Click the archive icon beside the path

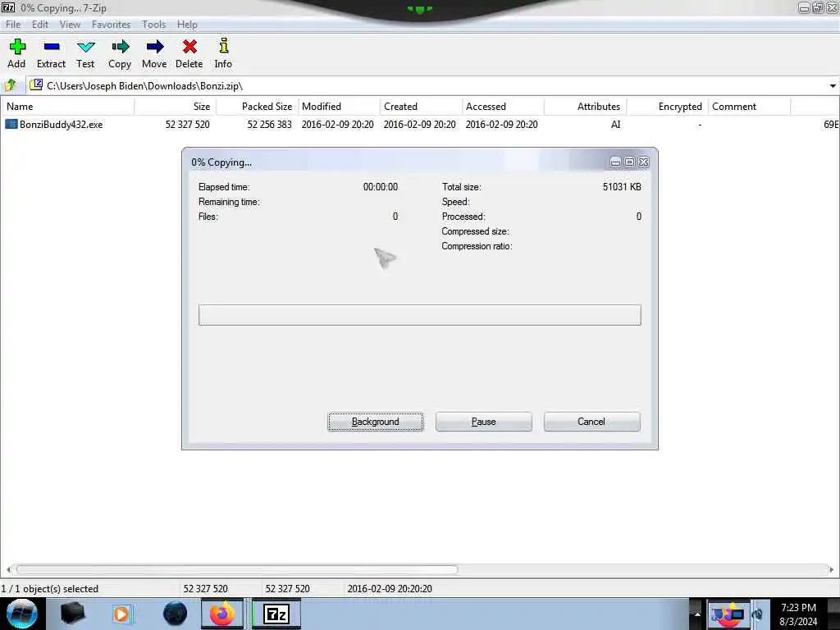click(x=36, y=84)
